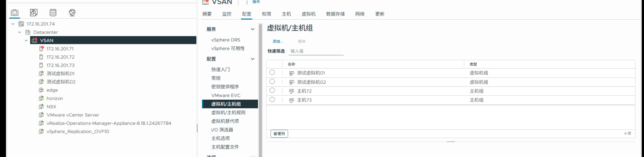Image resolution: width=644 pixels, height=157 pixels.
Task: Click the 管理列 button
Action: tap(279, 134)
